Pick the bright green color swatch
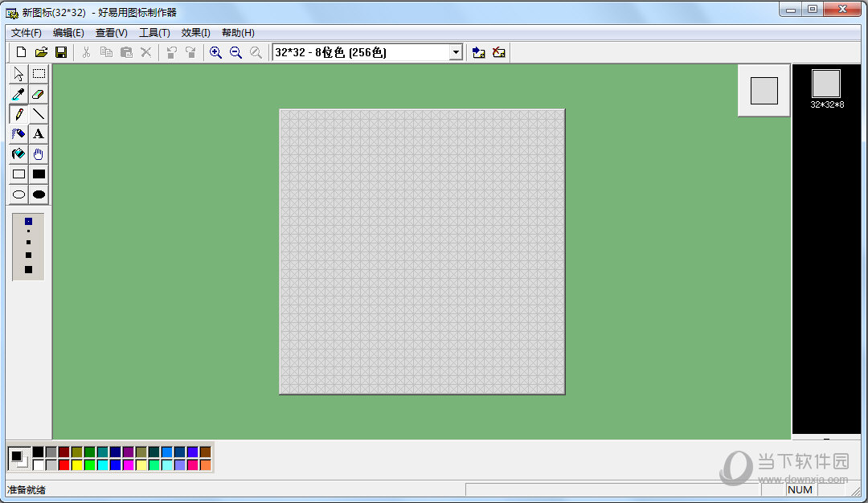The image size is (868, 503). (90, 464)
